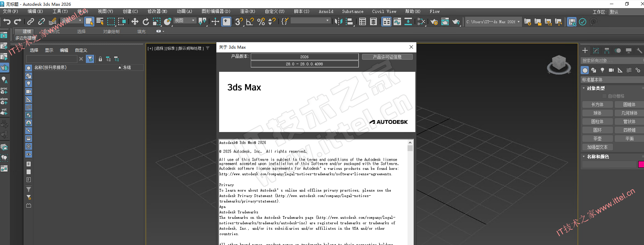Open the Named Selection Sets dropdown
This screenshot has width=644, height=245.
click(310, 20)
